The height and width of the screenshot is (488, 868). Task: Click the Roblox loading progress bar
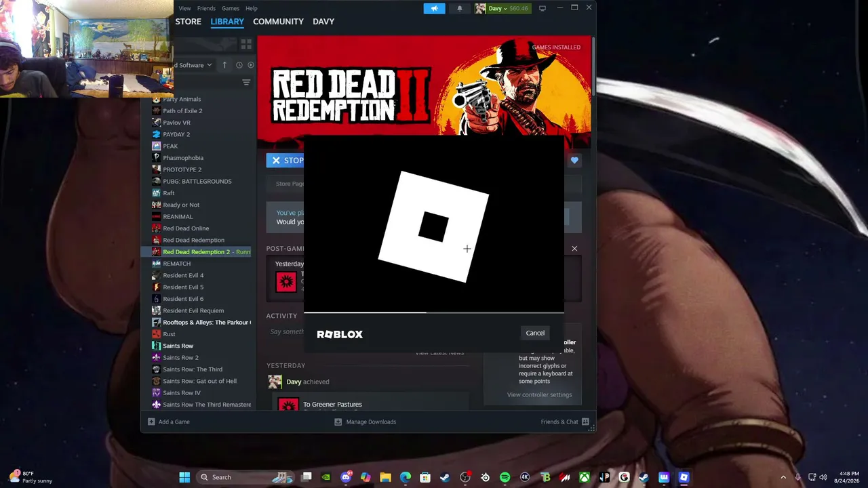pos(434,312)
